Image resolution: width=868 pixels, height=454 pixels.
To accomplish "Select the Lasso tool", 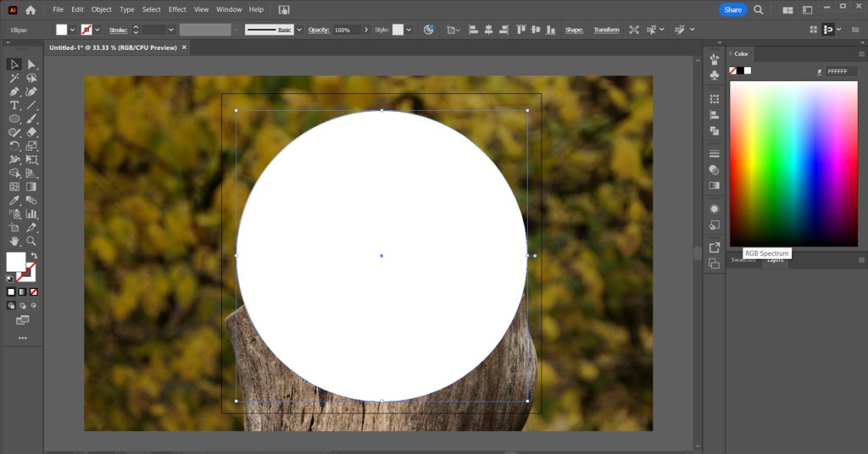I will pyautogui.click(x=31, y=79).
